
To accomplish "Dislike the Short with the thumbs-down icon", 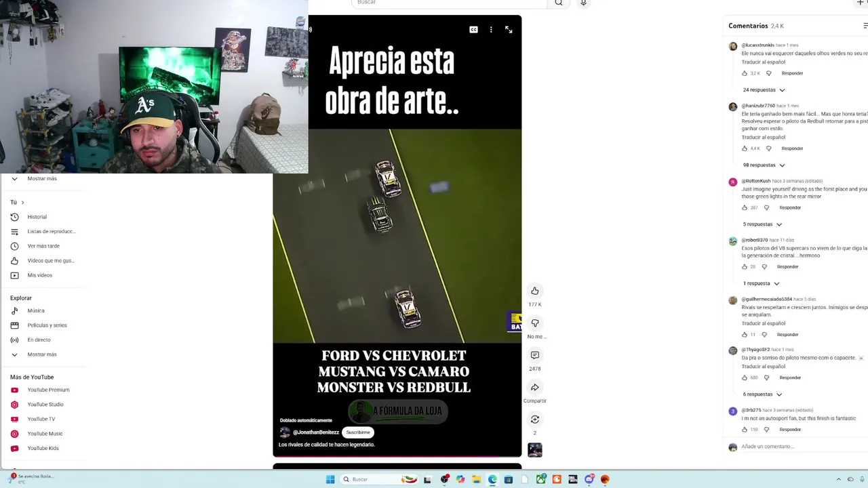I will 535,323.
